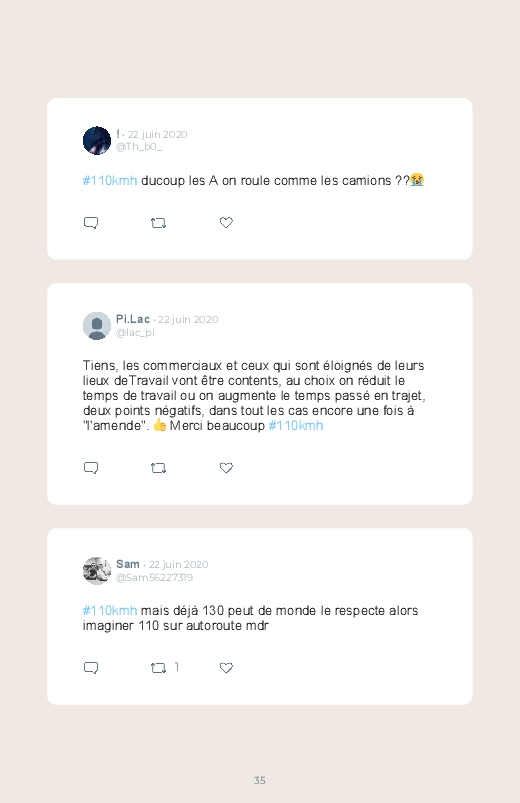
Task: Click the Sam display name
Action: click(128, 564)
